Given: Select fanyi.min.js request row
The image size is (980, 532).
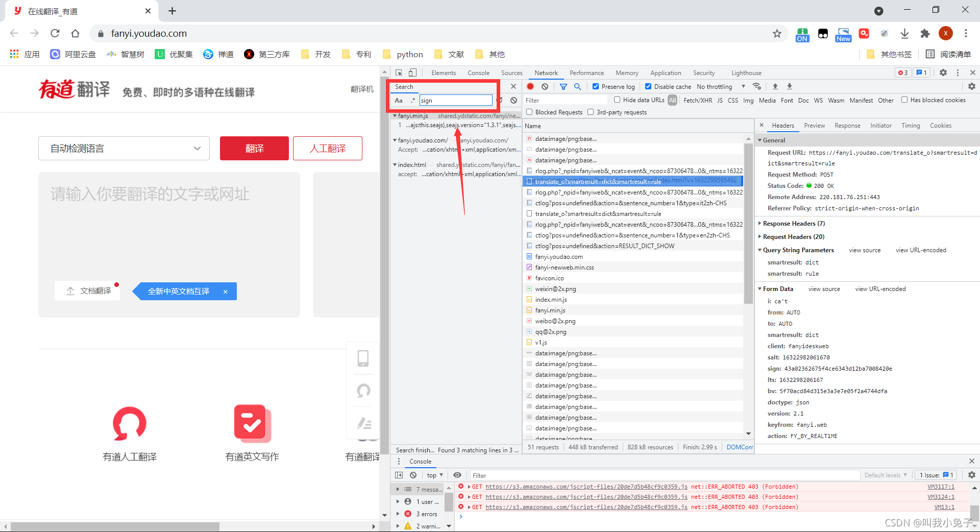Looking at the screenshot, I should click(633, 310).
